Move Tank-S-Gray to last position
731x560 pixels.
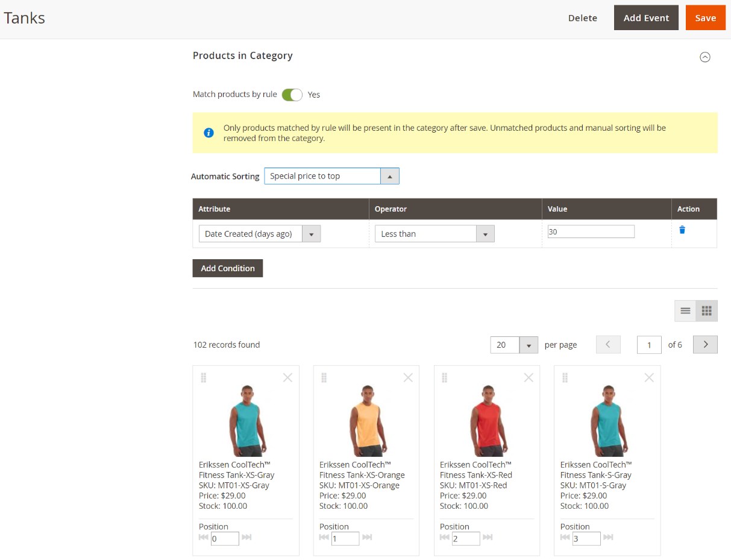[608, 537]
